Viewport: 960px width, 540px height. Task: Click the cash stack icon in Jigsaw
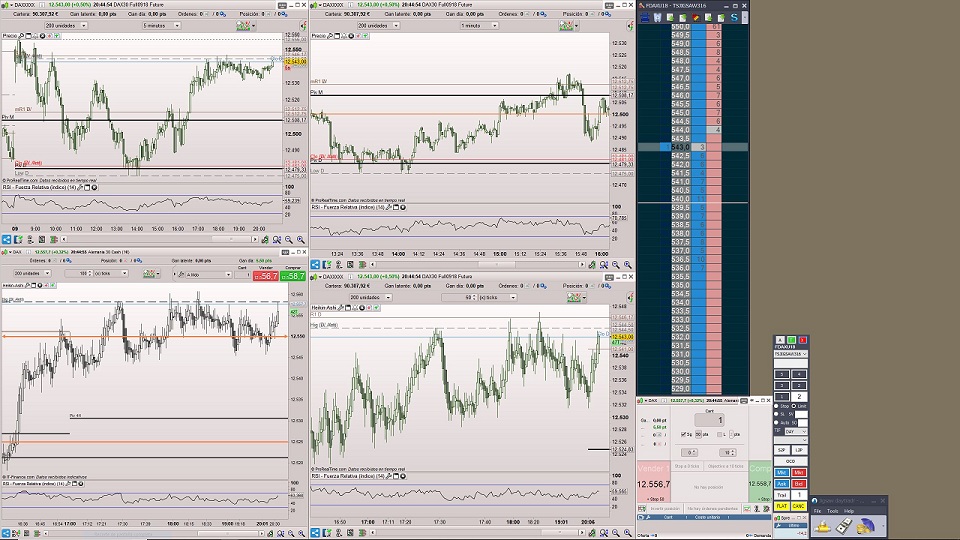tap(844, 526)
